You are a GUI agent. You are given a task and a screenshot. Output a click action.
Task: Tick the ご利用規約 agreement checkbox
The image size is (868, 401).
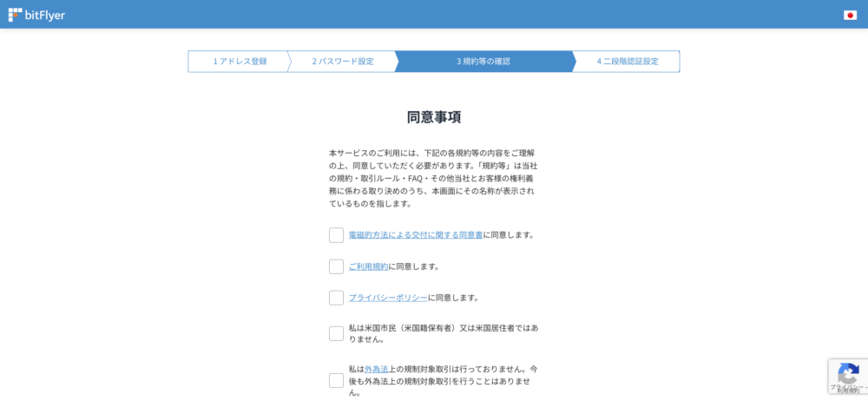336,266
